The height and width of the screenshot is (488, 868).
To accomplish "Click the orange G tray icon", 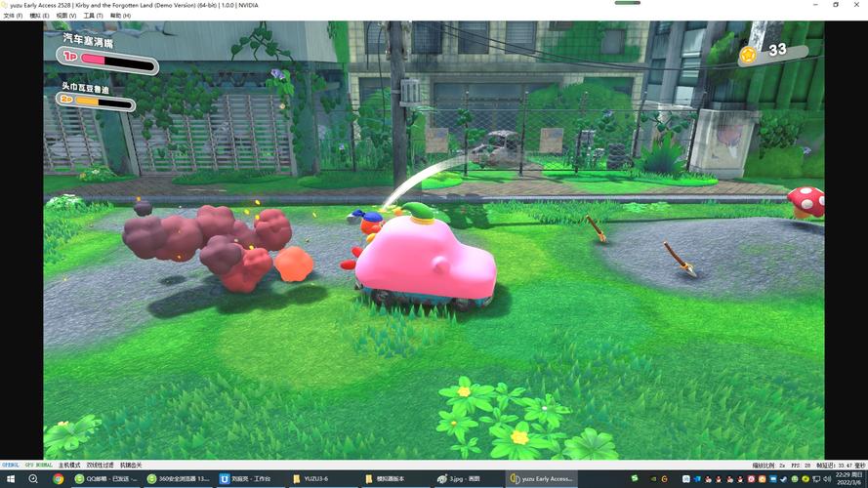I will click(x=664, y=479).
